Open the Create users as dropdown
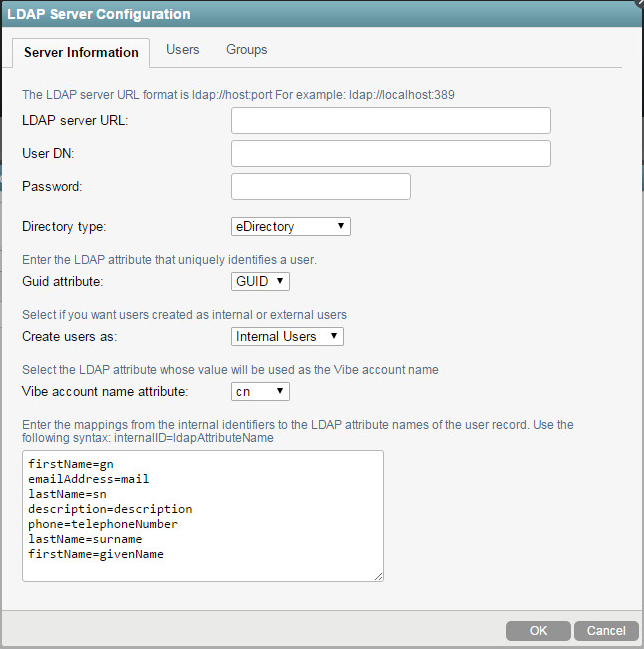644x649 pixels. coord(288,337)
